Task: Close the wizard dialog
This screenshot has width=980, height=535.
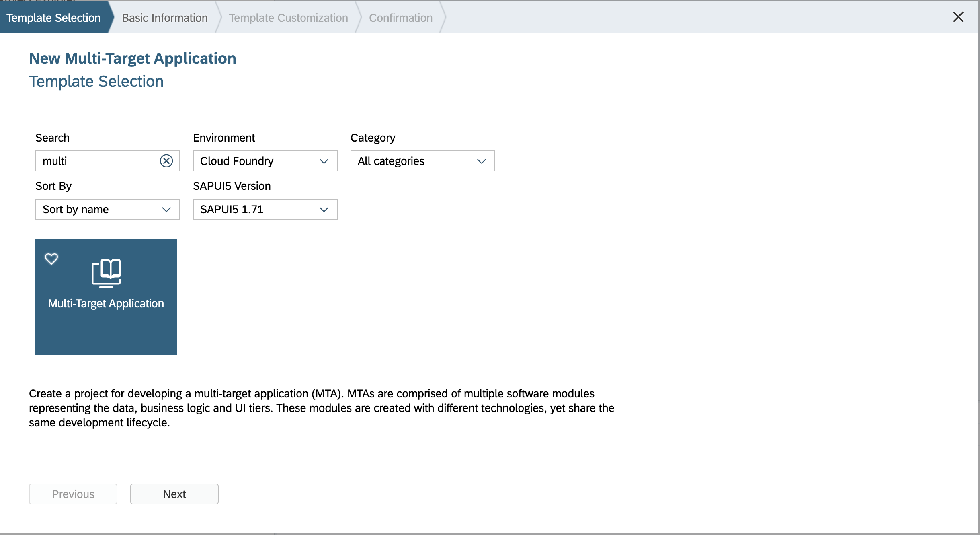Action: click(958, 17)
